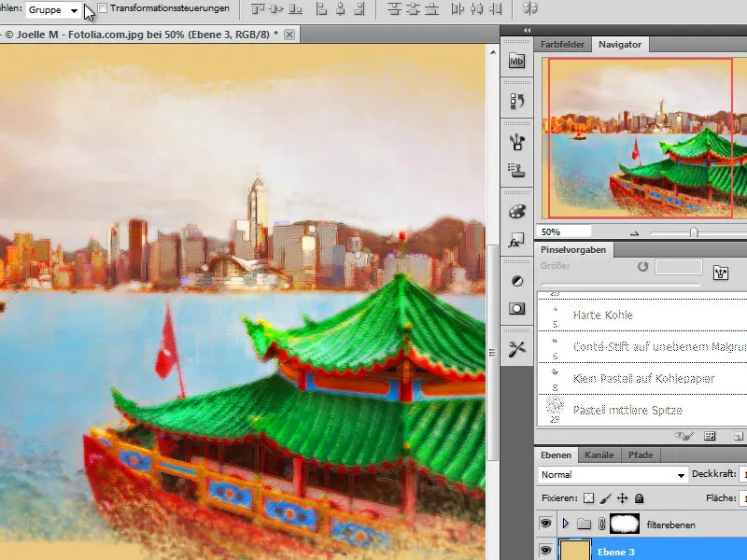Open the Mini Bridge panel icon
This screenshot has width=747, height=560.
517,61
